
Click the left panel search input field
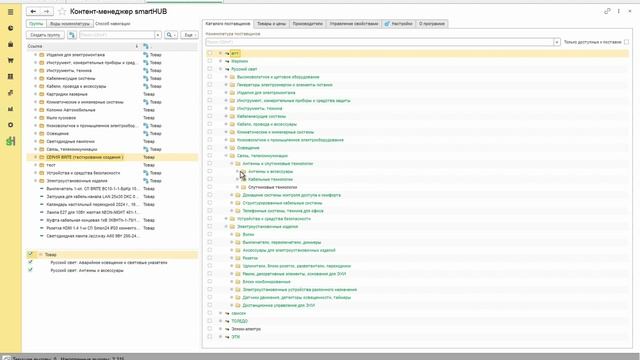click(x=116, y=35)
